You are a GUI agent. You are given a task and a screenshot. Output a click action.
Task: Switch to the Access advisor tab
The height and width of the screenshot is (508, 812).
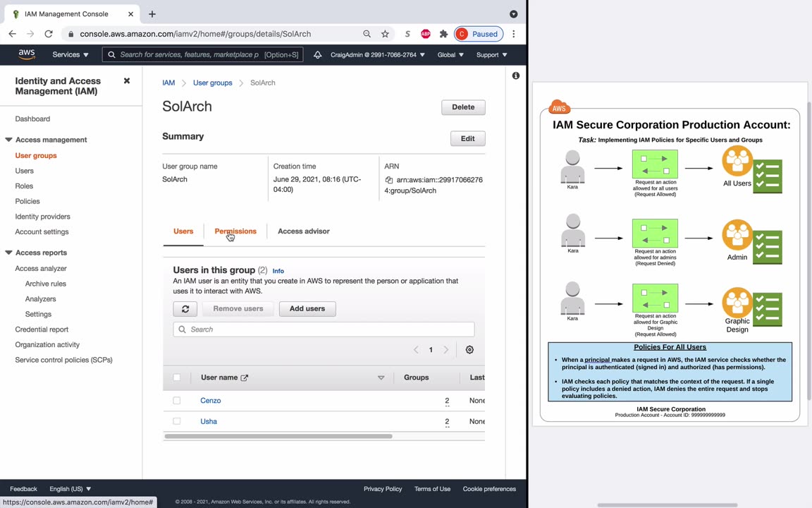click(x=304, y=231)
